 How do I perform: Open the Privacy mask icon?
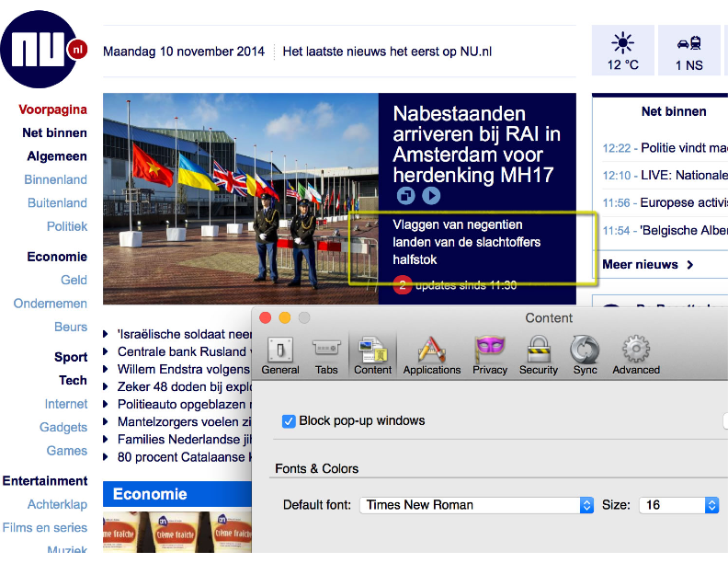(x=490, y=355)
